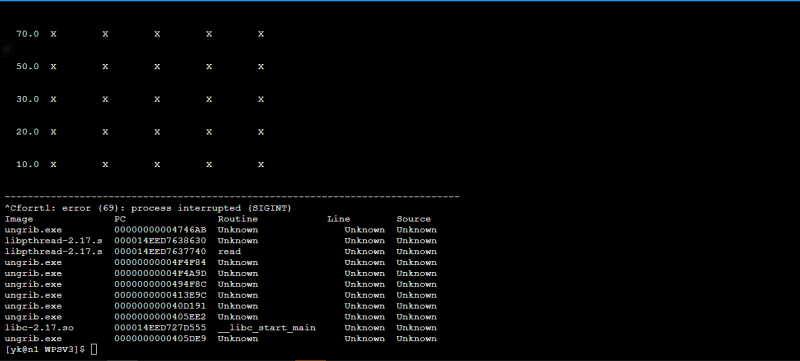Click the small dark square icon at left edge

click(x=7, y=49)
